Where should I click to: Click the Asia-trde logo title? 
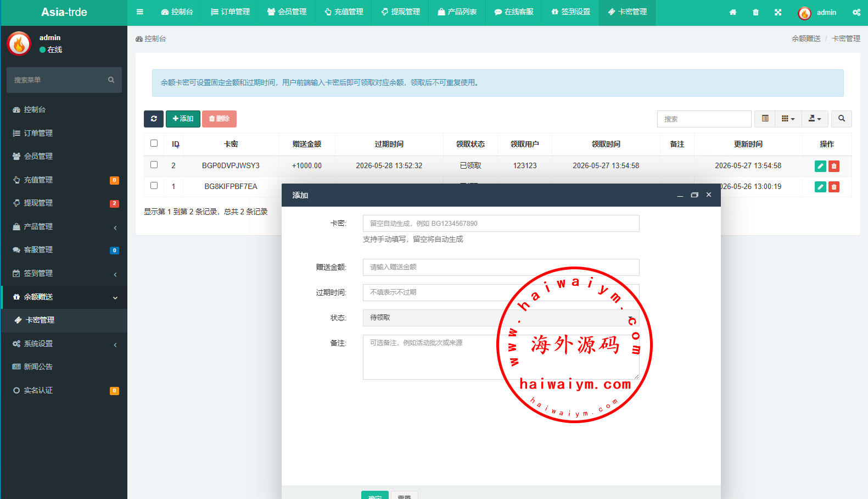(x=64, y=12)
